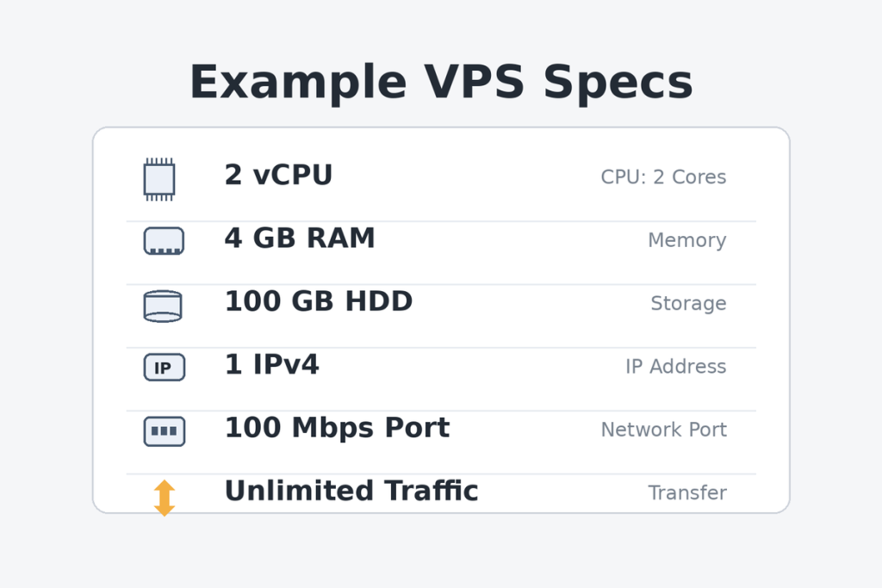Viewport: 882px width, 588px height.
Task: Select the 2 vCPU text
Action: (x=278, y=176)
